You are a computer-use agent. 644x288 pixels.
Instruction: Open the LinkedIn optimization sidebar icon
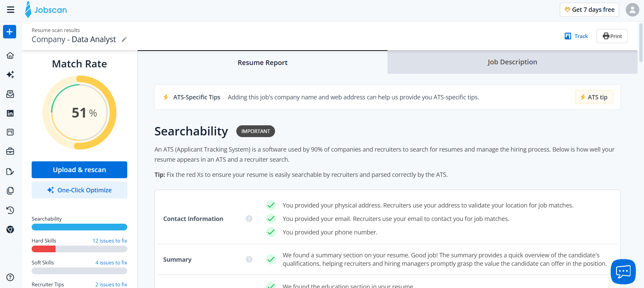pyautogui.click(x=10, y=113)
